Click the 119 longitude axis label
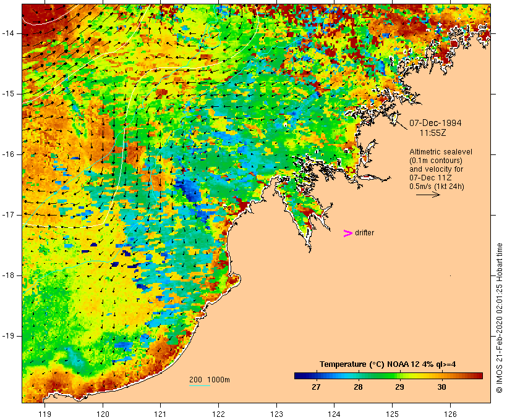 (x=45, y=414)
